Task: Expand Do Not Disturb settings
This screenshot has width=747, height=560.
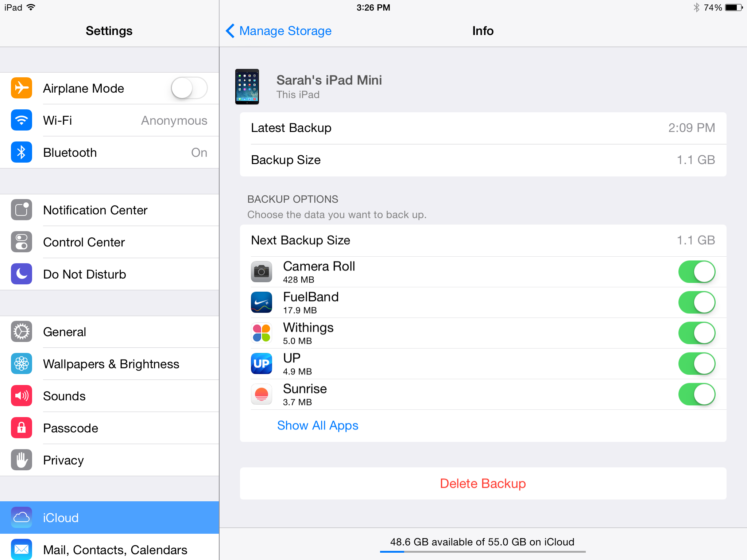Action: (108, 273)
